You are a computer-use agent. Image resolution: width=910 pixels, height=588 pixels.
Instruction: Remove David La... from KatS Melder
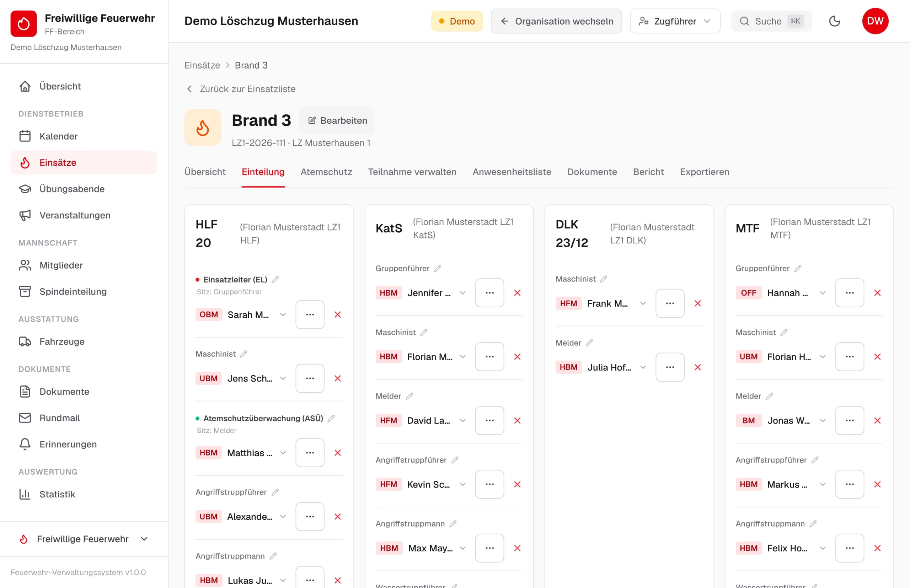click(x=517, y=420)
